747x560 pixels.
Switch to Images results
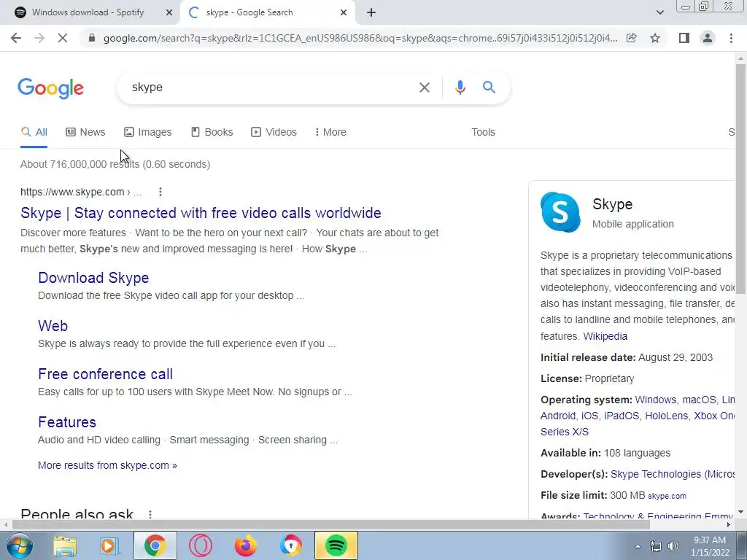147,133
